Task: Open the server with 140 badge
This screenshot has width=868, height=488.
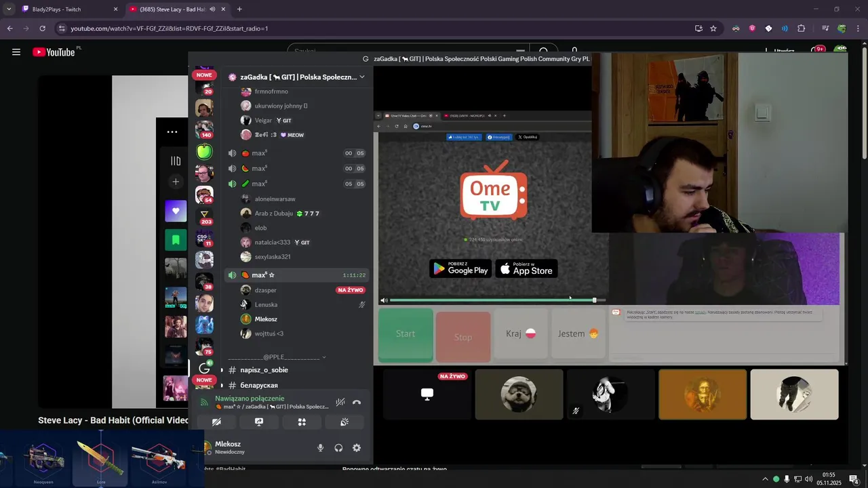Action: (204, 129)
